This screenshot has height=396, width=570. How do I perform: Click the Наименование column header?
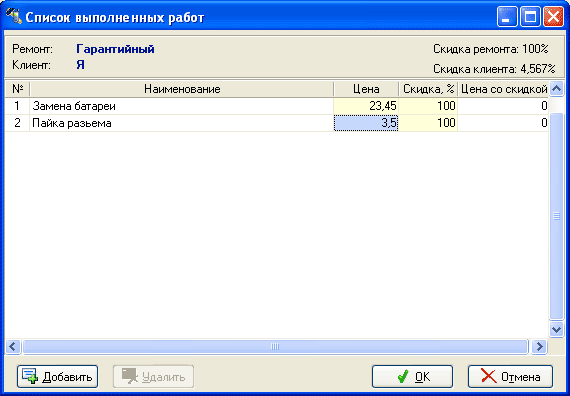click(x=182, y=89)
